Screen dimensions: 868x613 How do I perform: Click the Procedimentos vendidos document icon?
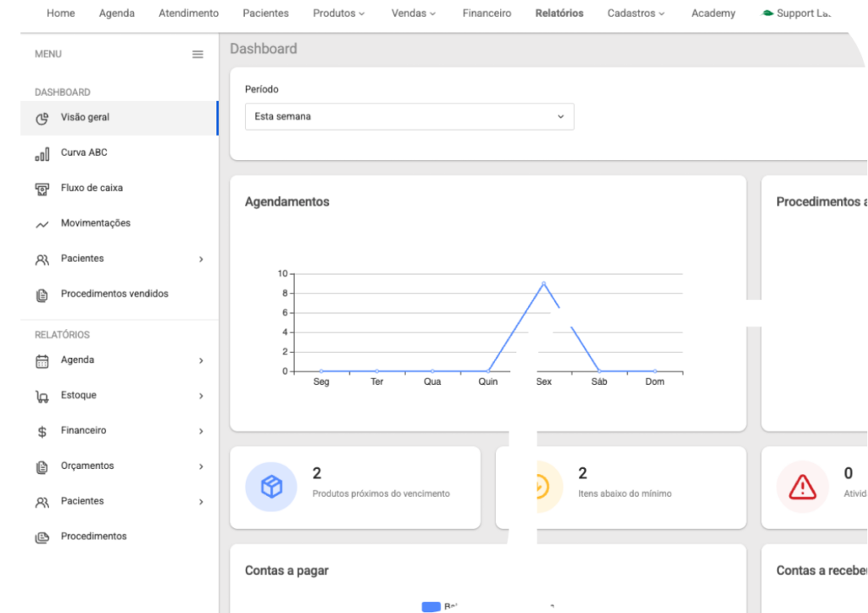pos(42,294)
